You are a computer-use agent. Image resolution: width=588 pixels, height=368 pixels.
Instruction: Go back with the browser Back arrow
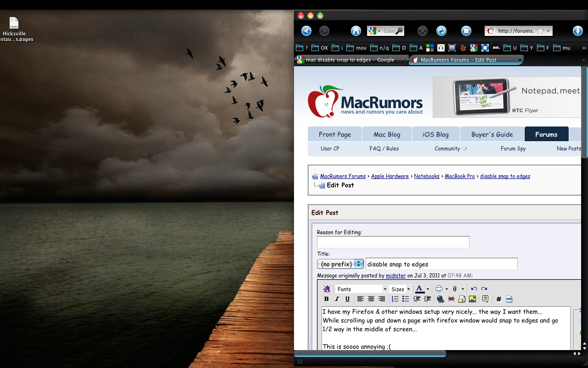click(306, 31)
